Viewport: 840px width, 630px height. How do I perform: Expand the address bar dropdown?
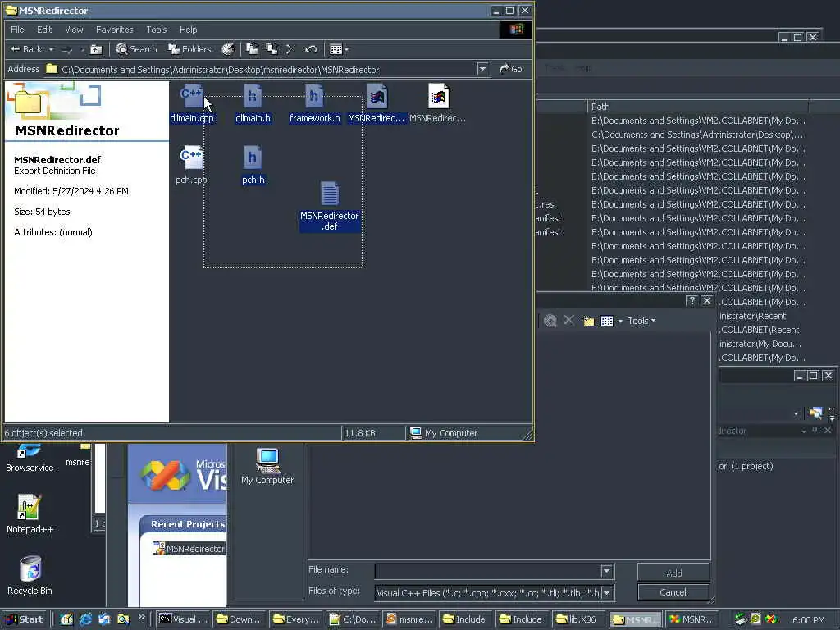[482, 69]
